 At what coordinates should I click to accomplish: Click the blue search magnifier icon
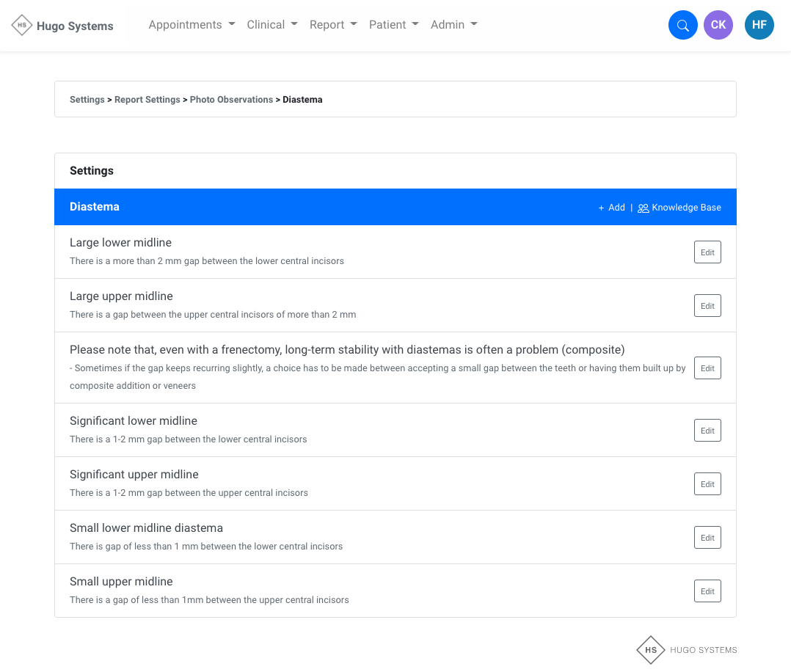click(682, 25)
